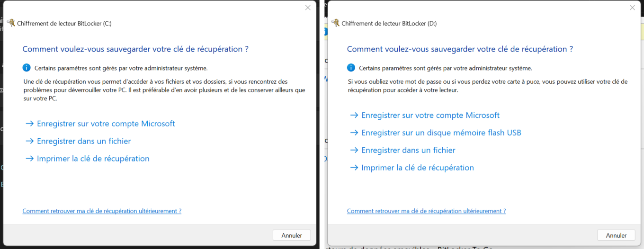Click Annuler in BitLocker (D:) dialog

click(x=616, y=235)
